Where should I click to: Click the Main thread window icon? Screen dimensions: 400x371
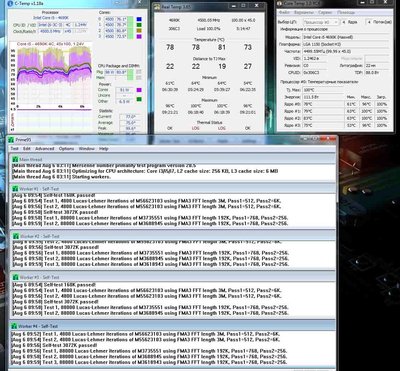click(15, 159)
